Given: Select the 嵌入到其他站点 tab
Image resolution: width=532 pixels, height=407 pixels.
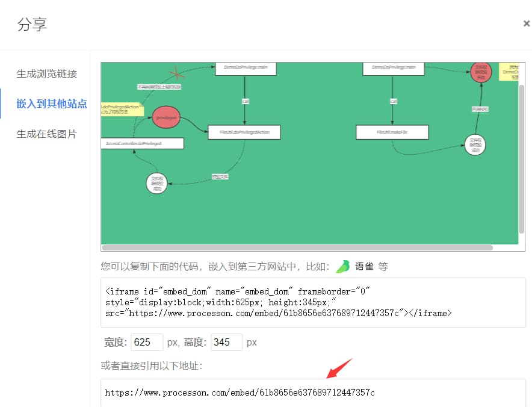Looking at the screenshot, I should click(51, 104).
